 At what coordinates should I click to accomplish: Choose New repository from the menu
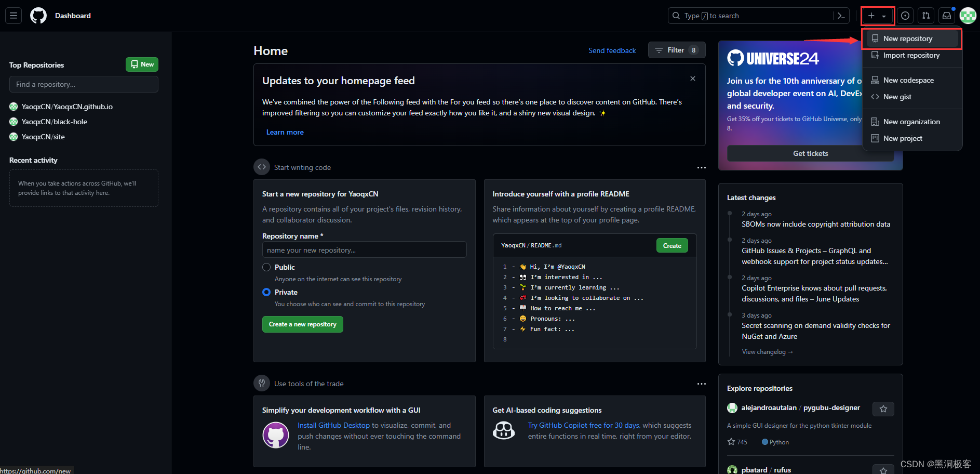point(912,38)
